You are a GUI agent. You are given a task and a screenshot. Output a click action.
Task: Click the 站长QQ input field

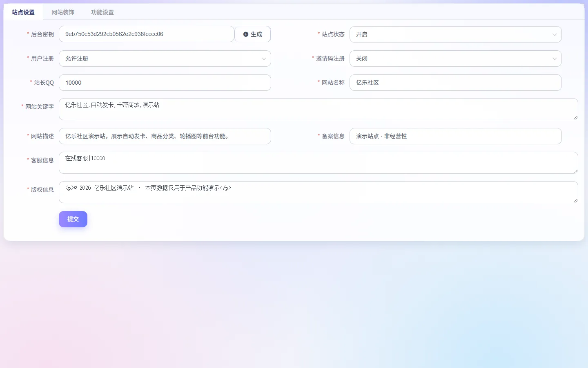(x=165, y=83)
